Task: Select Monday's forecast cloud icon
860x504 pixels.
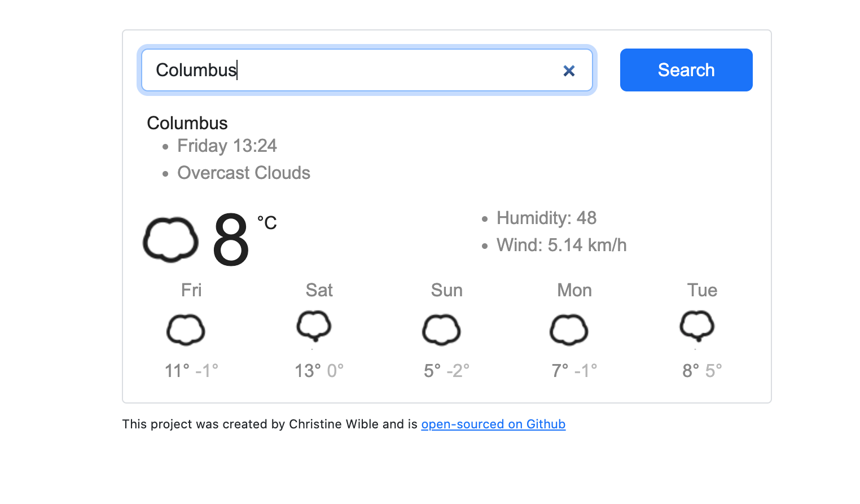Action: coord(569,330)
